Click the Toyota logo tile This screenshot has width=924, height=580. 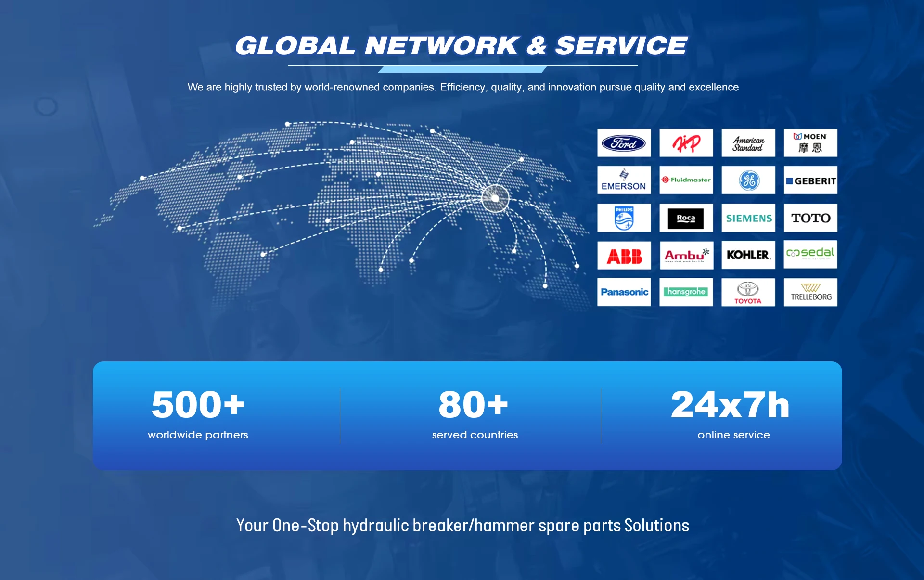click(748, 292)
